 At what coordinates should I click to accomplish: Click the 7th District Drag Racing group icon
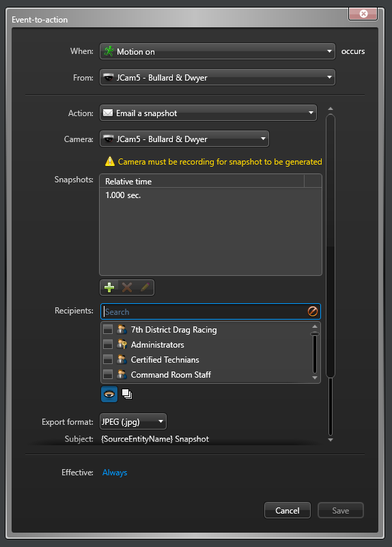(122, 329)
